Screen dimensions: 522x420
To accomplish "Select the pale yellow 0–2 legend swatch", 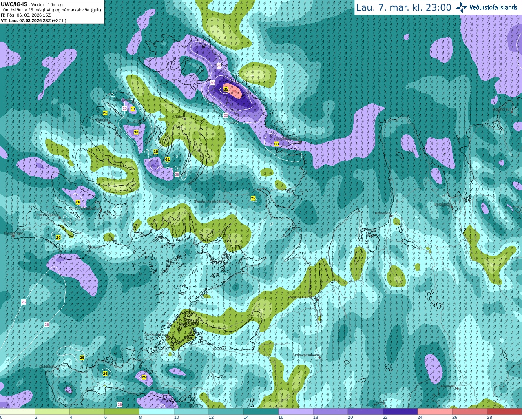I will tap(18, 411).
